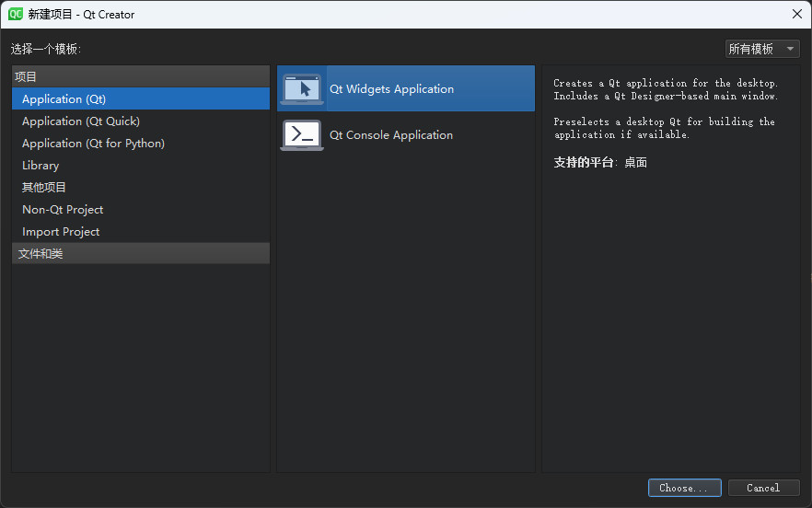812x508 pixels.
Task: Click the Qt Console Application terminal icon
Action: (x=302, y=135)
